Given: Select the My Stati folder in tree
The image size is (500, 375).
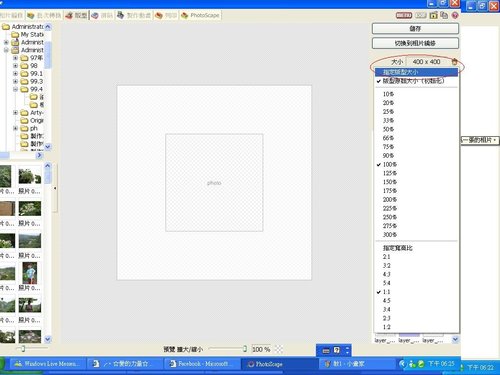Looking at the screenshot, I should [x=27, y=34].
